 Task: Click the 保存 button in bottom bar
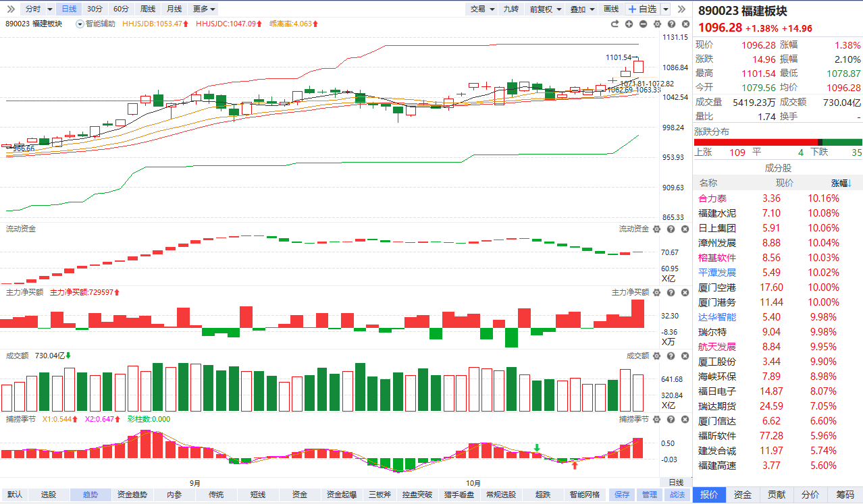pos(622,495)
